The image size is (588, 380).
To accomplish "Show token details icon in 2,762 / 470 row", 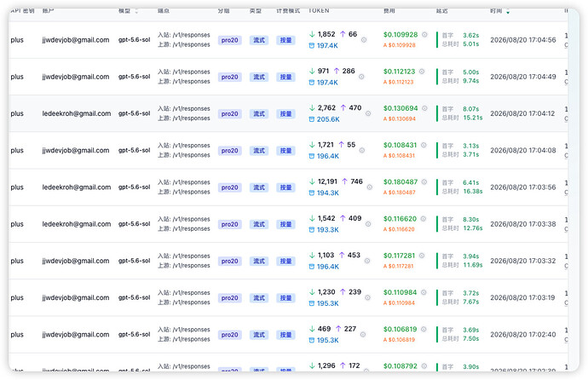I will [x=368, y=113].
